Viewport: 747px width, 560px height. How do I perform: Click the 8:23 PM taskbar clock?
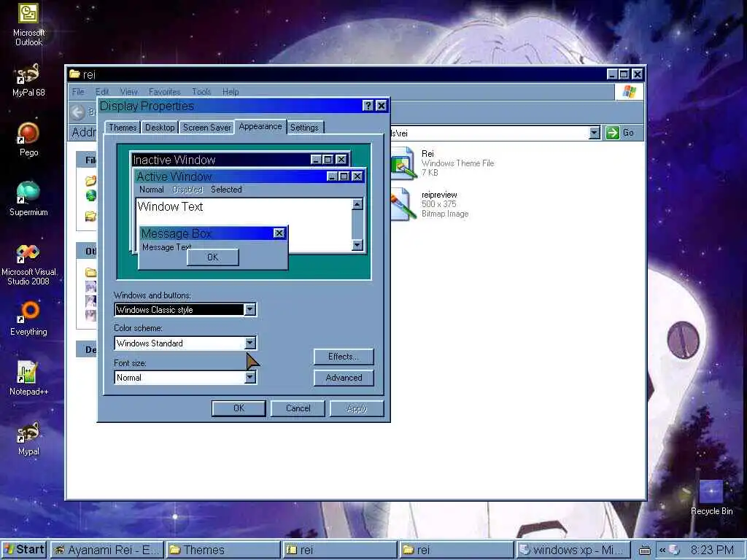click(712, 550)
